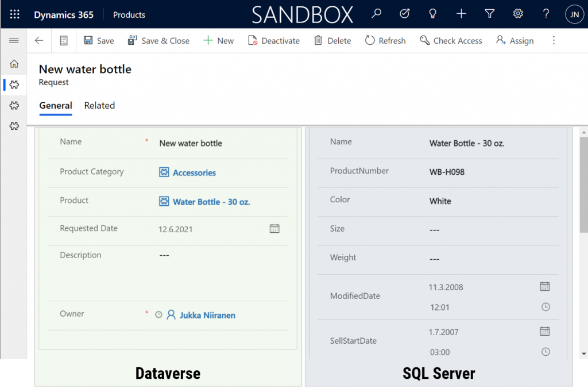The height and width of the screenshot is (388, 588).
Task: Open the task flow checkmark icon
Action: 405,14
